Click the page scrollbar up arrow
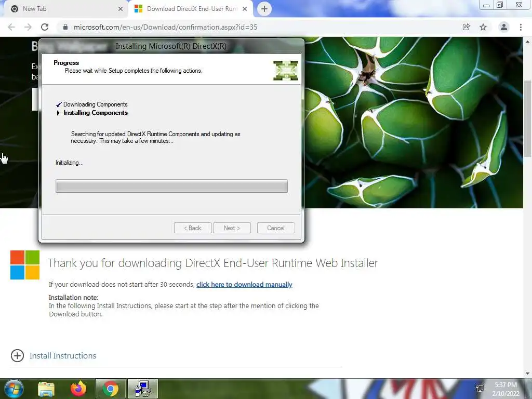This screenshot has width=532, height=399. 528,42
